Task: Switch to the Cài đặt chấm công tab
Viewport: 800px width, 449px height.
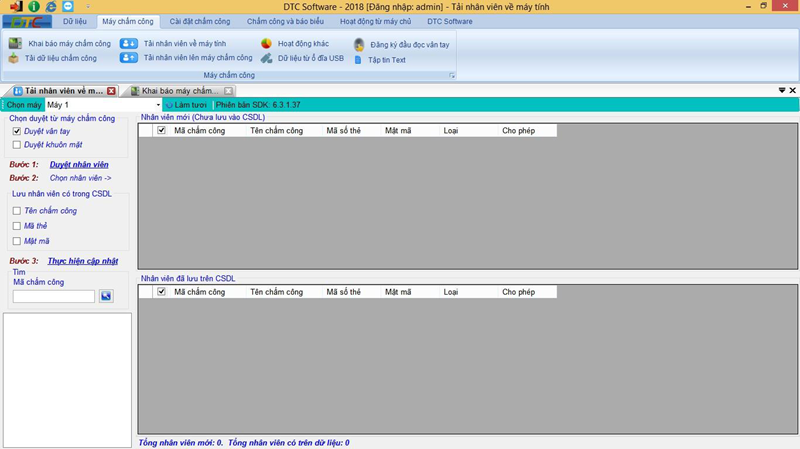Action: point(199,21)
